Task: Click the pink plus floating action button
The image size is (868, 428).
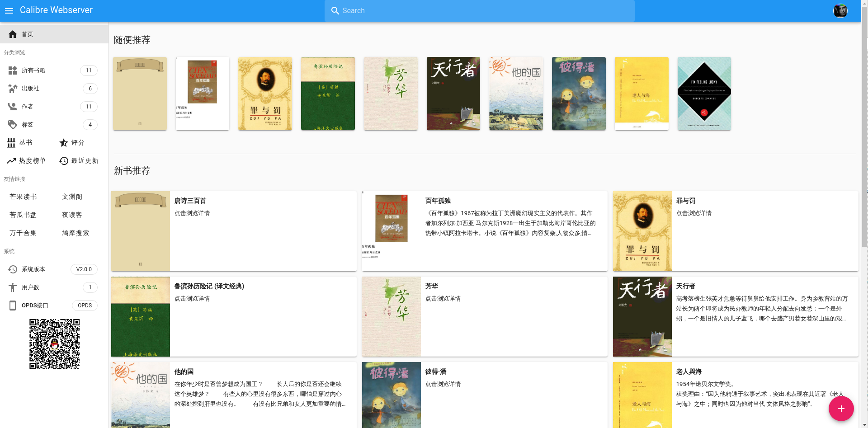Action: (x=840, y=408)
